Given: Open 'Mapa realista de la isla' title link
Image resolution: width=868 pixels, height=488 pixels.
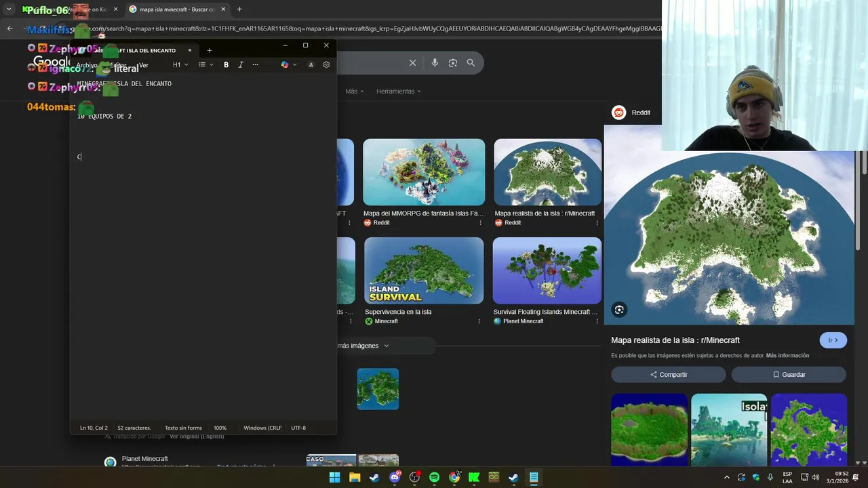Looking at the screenshot, I should click(675, 340).
